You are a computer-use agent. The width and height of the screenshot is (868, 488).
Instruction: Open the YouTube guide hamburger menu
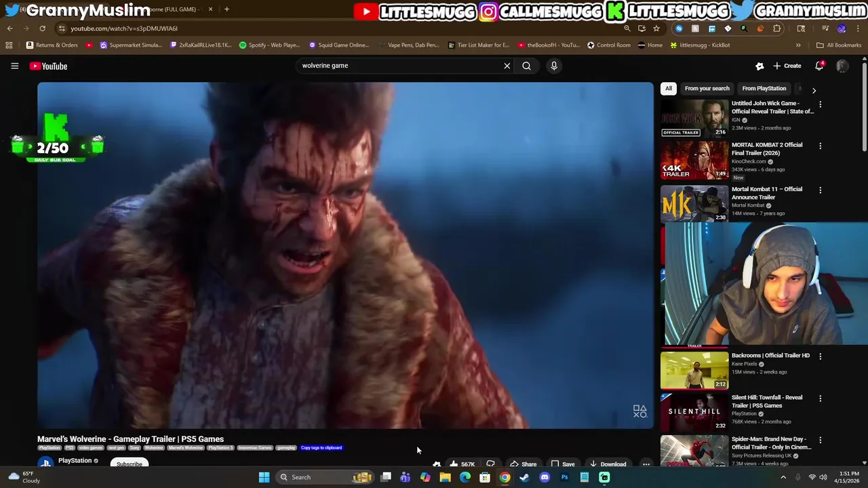(14, 66)
